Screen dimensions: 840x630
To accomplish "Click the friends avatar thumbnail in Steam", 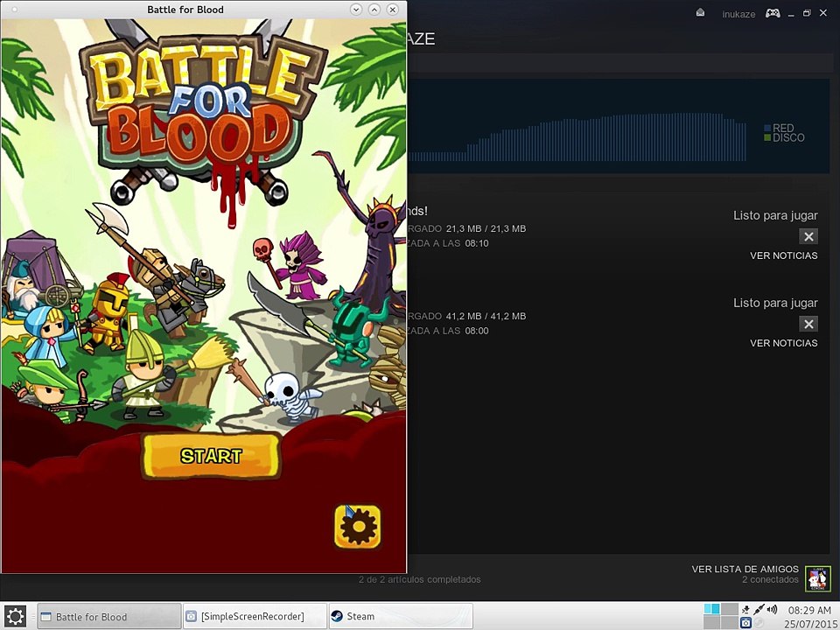I will click(817, 578).
